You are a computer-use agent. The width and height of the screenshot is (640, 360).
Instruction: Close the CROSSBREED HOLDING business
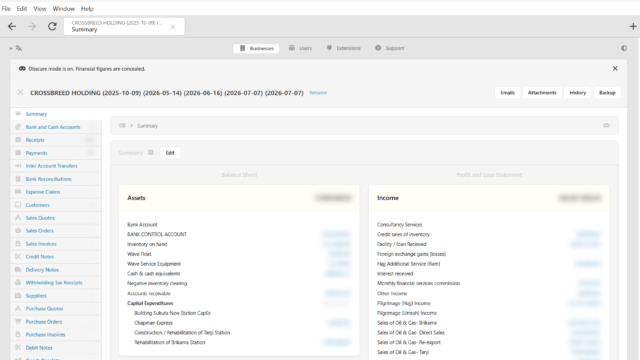20,93
